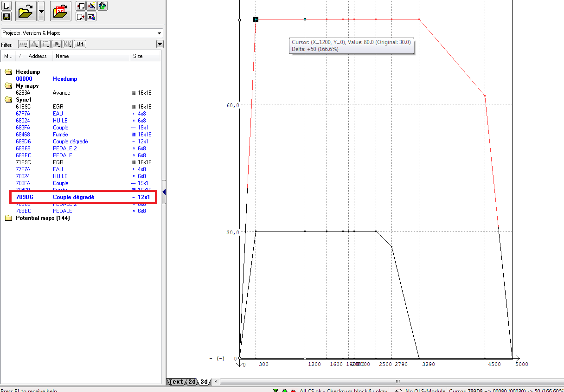Click the floppy disk save icon
Screen dimensions: 564x392
[6, 17]
